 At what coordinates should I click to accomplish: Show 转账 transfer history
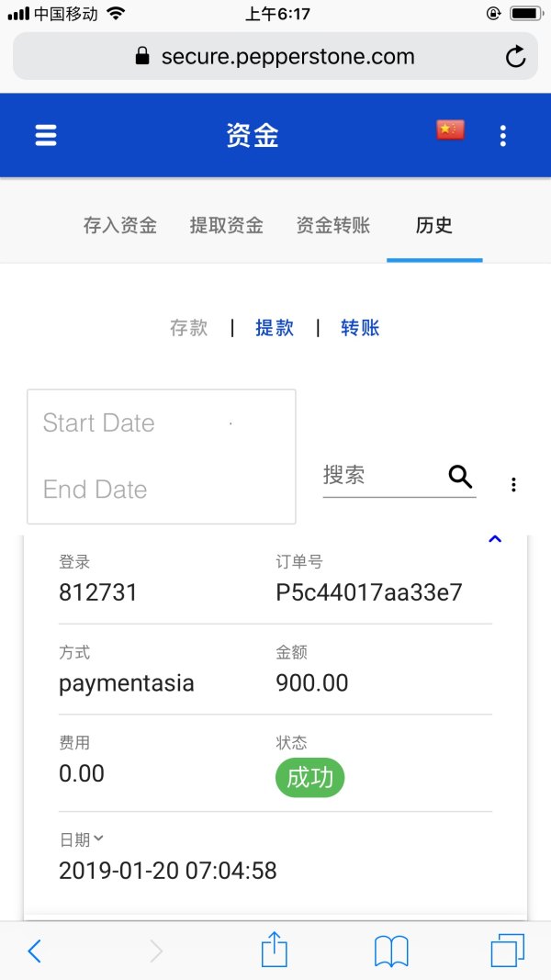360,328
